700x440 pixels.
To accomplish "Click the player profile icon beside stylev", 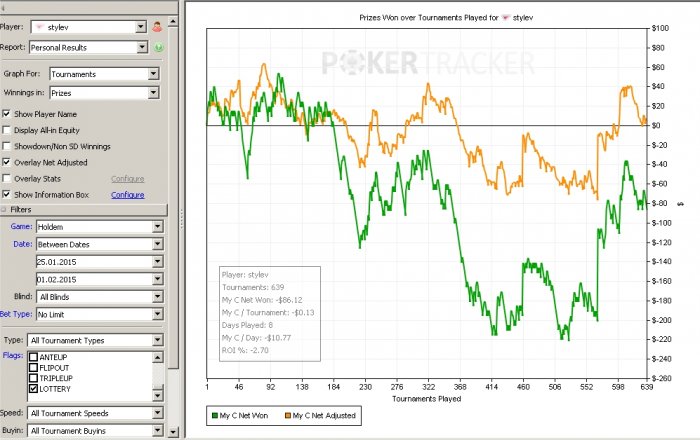I will (x=157, y=27).
